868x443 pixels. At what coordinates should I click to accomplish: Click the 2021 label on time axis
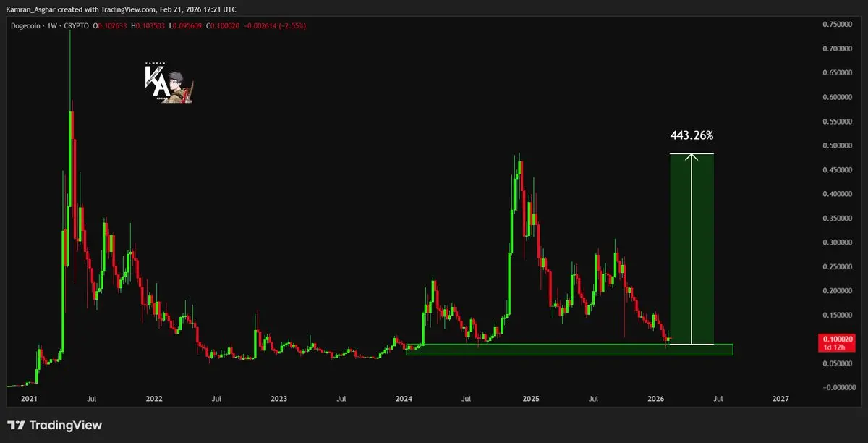tap(29, 399)
